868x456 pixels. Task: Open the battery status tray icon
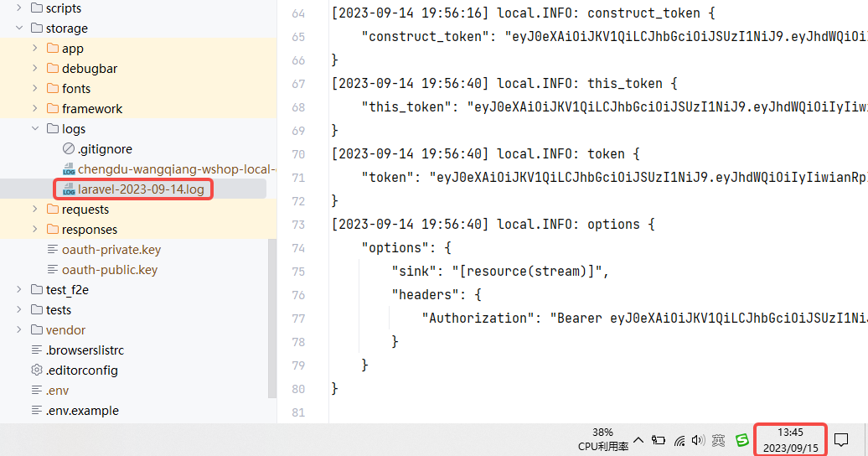(x=659, y=440)
